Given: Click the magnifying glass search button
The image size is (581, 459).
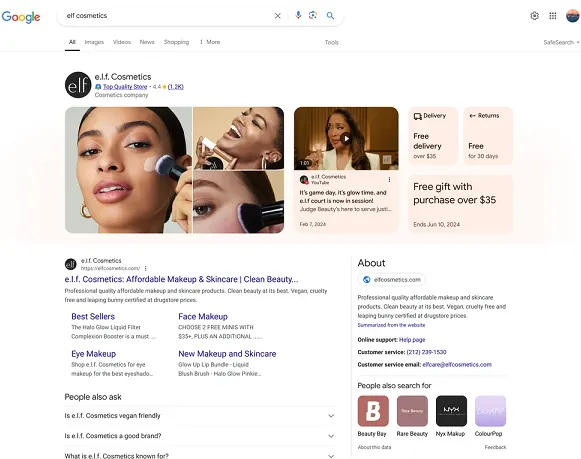Looking at the screenshot, I should pos(330,16).
